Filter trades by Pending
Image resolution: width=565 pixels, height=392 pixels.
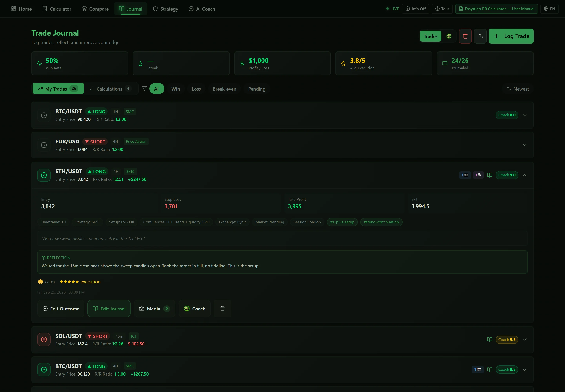[x=257, y=89]
